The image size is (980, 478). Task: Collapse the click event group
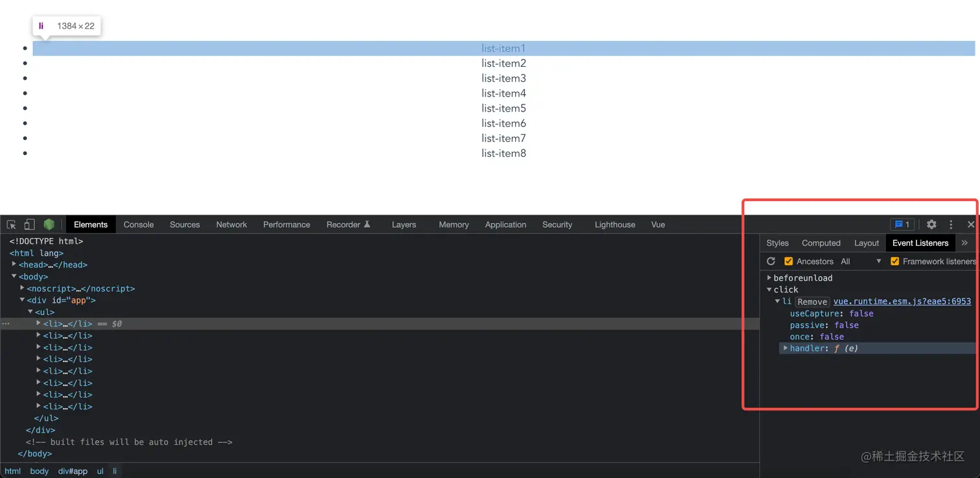pos(769,289)
